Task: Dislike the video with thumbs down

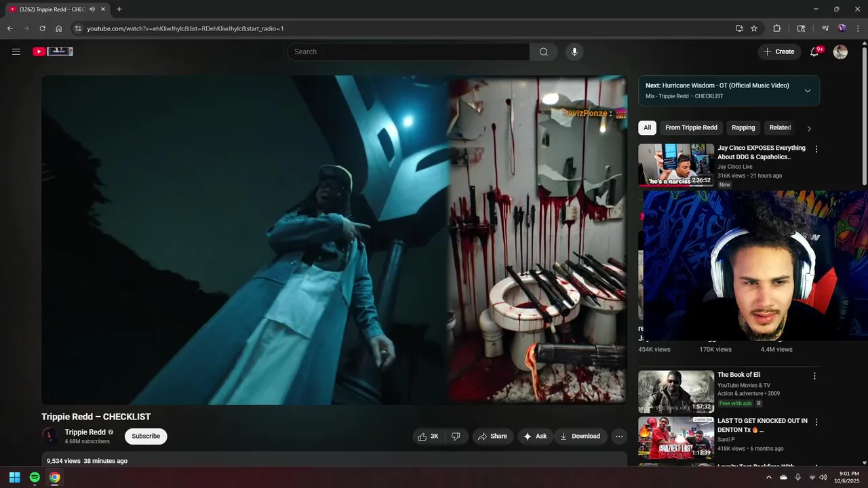Action: click(456, 436)
